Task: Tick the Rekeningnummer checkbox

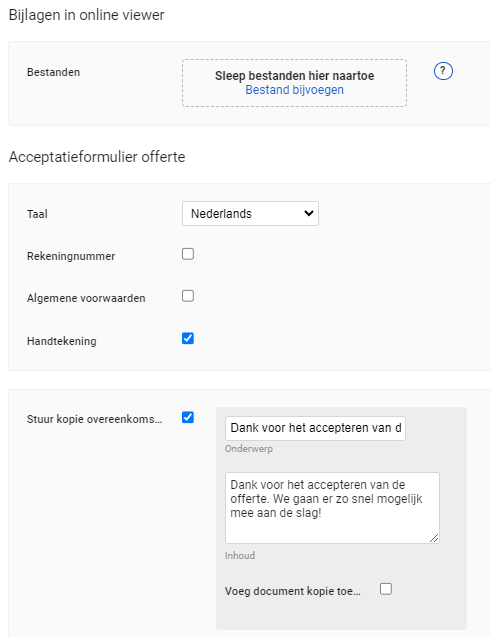Action: coord(188,254)
